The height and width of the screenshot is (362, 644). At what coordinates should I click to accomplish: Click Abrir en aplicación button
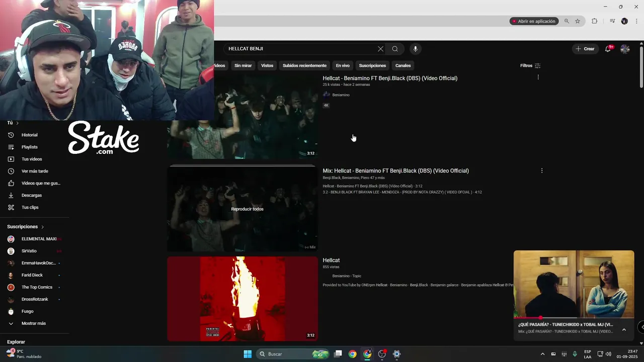(x=534, y=21)
